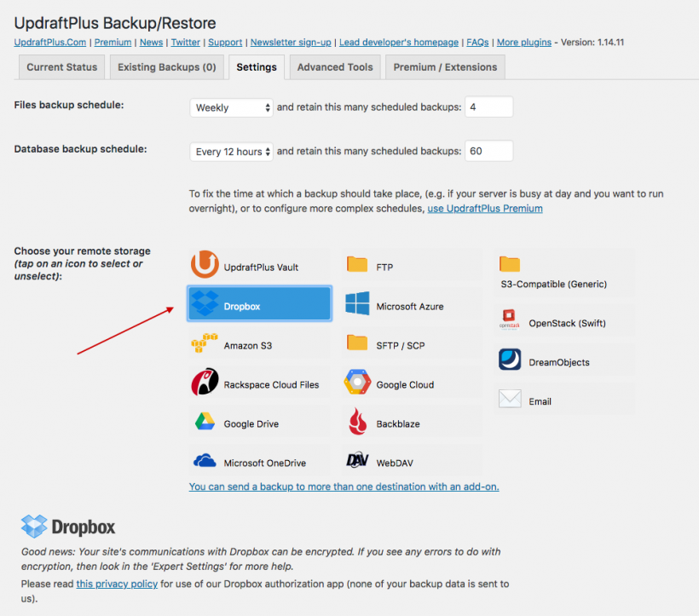Select the SFTP / SCP folder icon
This screenshot has width=699, height=616.
pos(357,343)
